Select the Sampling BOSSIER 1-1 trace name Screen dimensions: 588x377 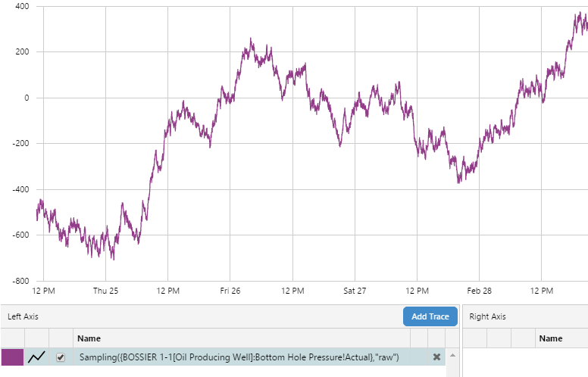(239, 357)
